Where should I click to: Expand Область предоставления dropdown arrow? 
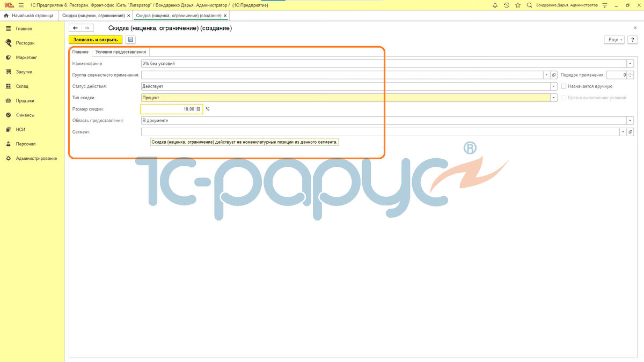click(x=631, y=121)
